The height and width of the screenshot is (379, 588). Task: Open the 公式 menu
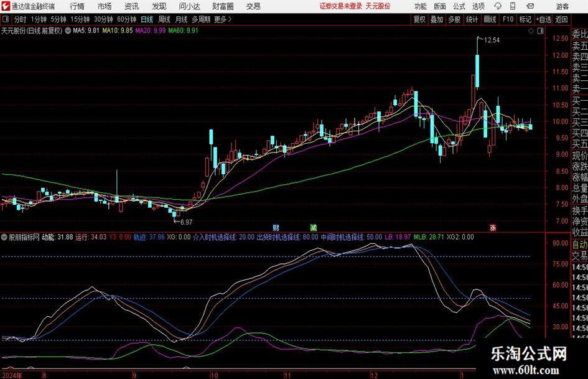[x=459, y=6]
